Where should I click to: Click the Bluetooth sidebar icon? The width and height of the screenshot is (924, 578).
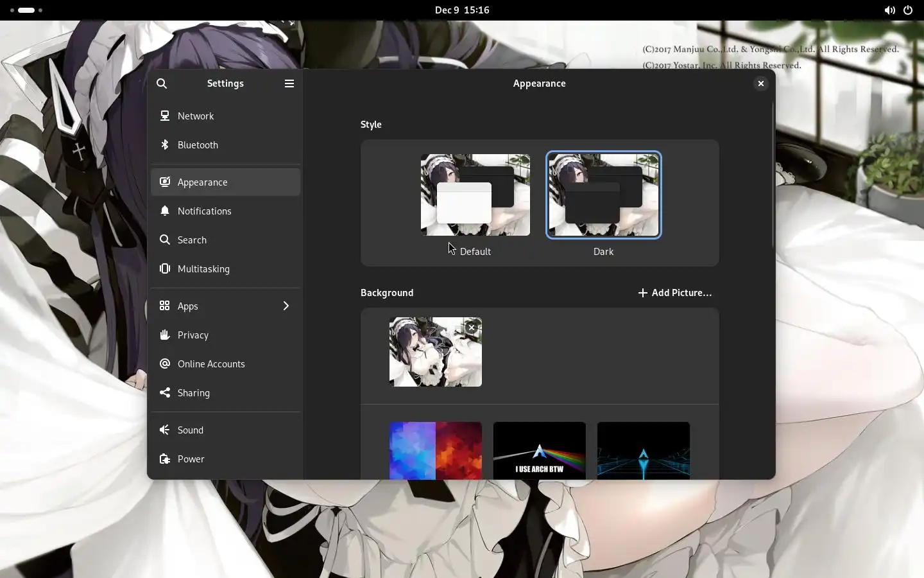pos(165,144)
